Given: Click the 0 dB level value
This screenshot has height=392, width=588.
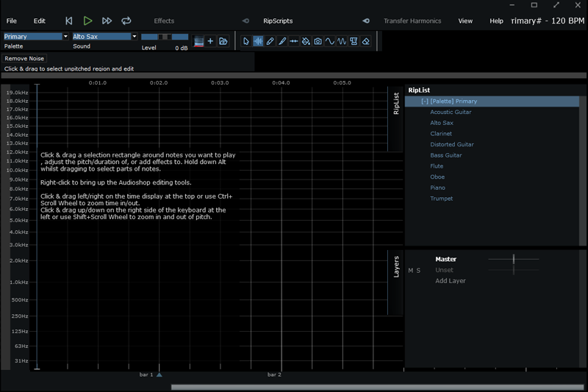Looking at the screenshot, I should [182, 48].
